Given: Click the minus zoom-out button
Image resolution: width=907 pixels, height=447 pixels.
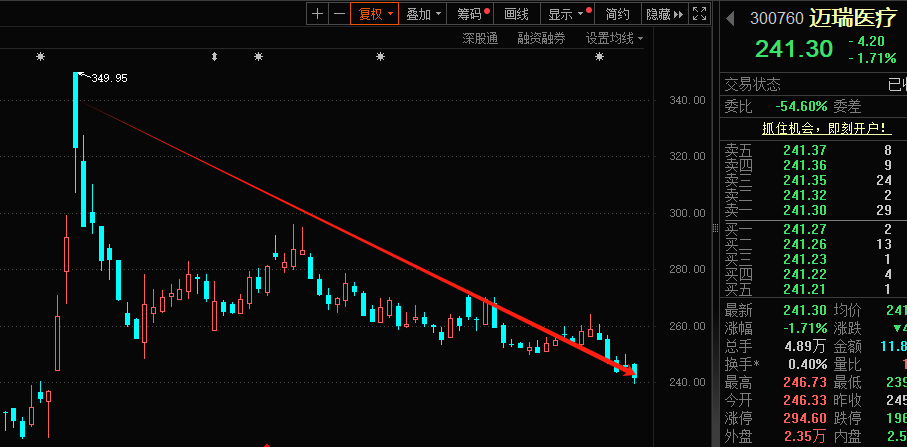Looking at the screenshot, I should (338, 14).
